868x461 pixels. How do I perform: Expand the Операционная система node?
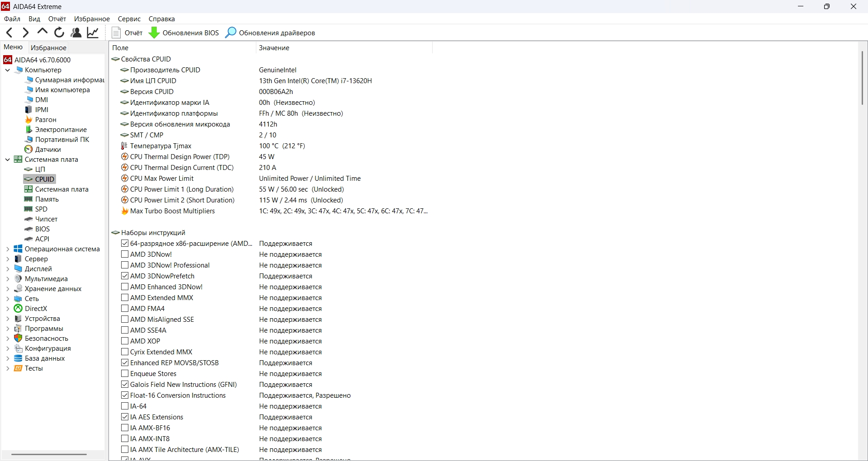tap(8, 249)
